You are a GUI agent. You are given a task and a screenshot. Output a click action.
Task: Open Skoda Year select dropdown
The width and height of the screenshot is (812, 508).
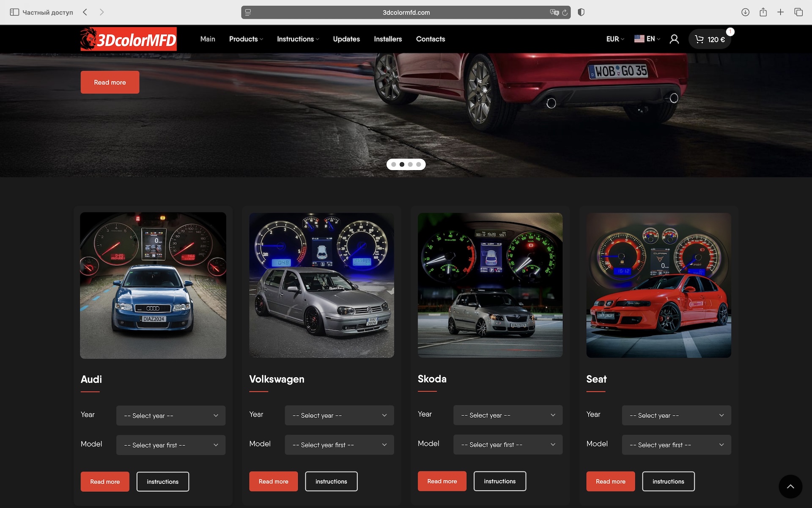coord(508,415)
